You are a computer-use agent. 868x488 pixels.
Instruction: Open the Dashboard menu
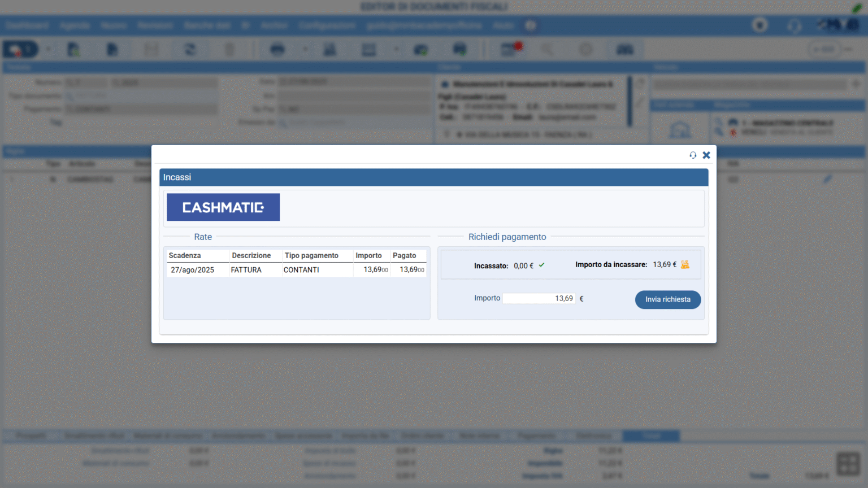point(27,25)
